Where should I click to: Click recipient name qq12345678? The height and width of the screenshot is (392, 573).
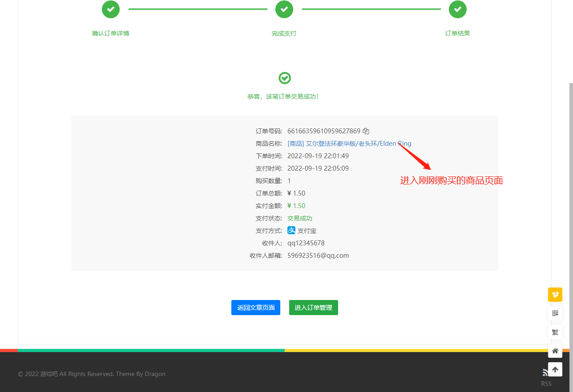306,243
